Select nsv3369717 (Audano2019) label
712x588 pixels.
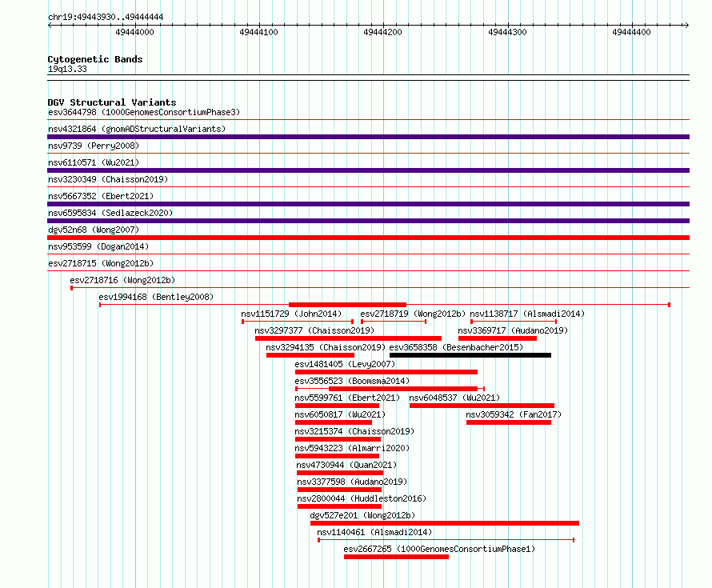[513, 330]
